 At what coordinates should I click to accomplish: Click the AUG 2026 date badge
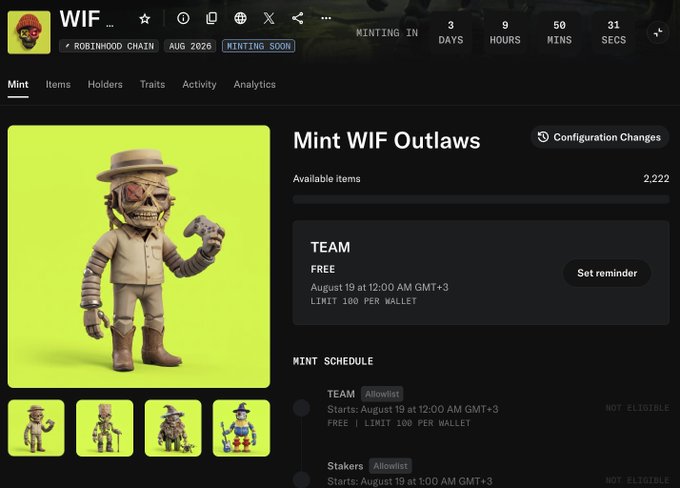pos(190,46)
